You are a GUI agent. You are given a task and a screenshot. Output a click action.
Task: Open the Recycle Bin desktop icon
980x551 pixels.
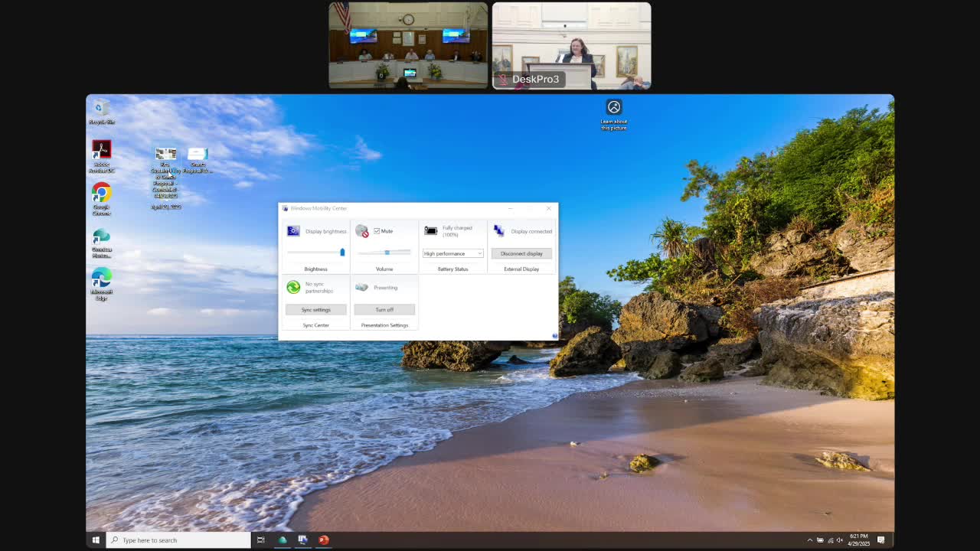[101, 111]
